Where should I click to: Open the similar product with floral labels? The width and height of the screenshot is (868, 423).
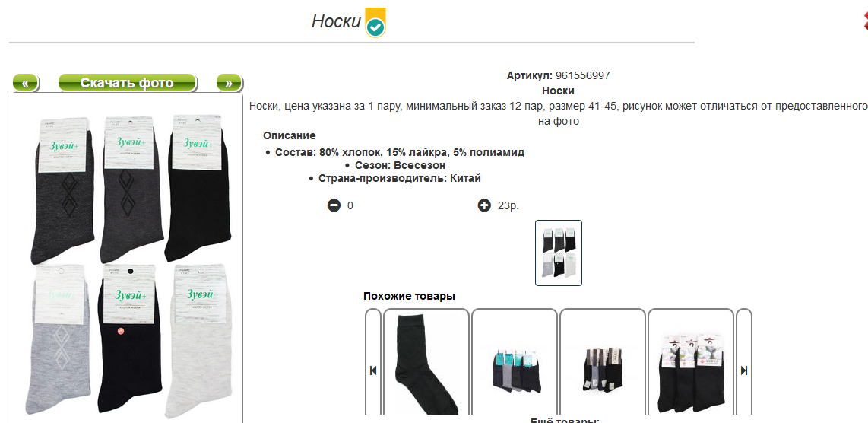point(691,361)
